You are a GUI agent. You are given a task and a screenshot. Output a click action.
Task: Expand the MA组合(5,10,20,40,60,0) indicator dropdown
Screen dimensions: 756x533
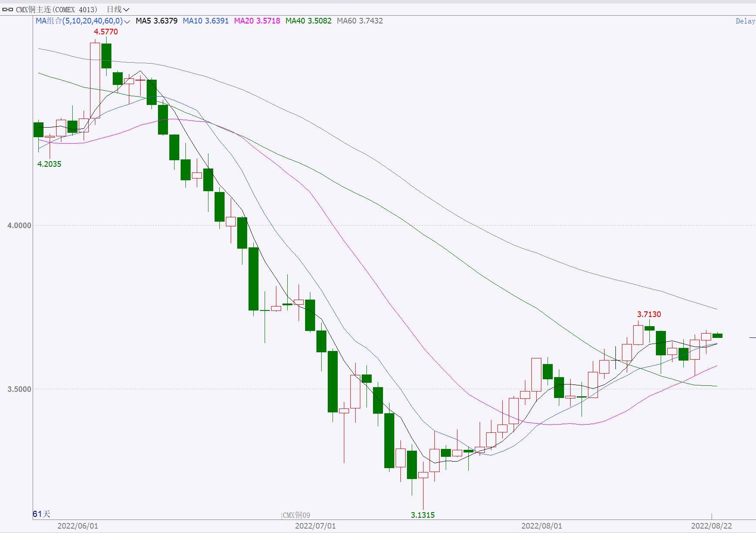point(83,21)
